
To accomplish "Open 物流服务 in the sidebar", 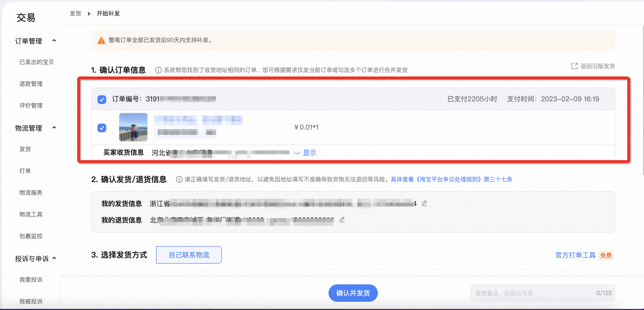I will [31, 192].
